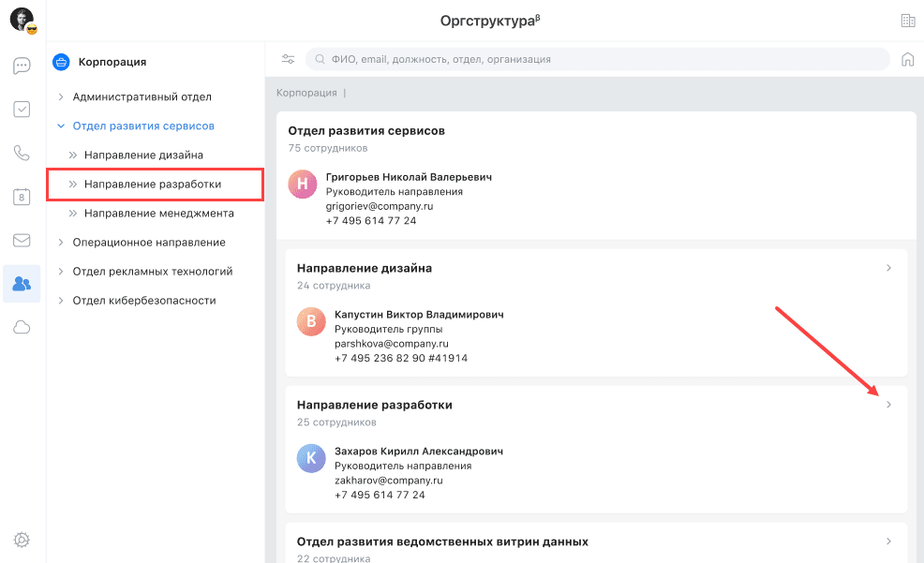Select Отдел кибербезопасности in the tree
This screenshot has width=924, height=563.
coord(144,301)
